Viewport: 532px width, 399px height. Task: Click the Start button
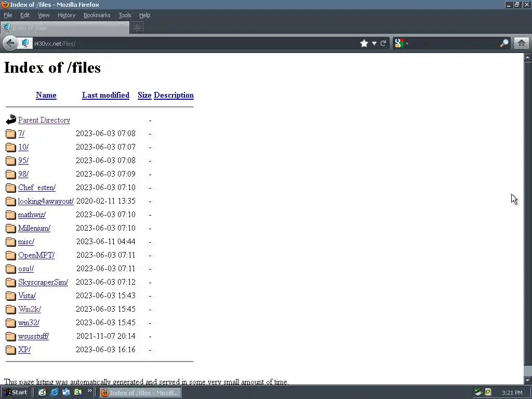click(15, 393)
